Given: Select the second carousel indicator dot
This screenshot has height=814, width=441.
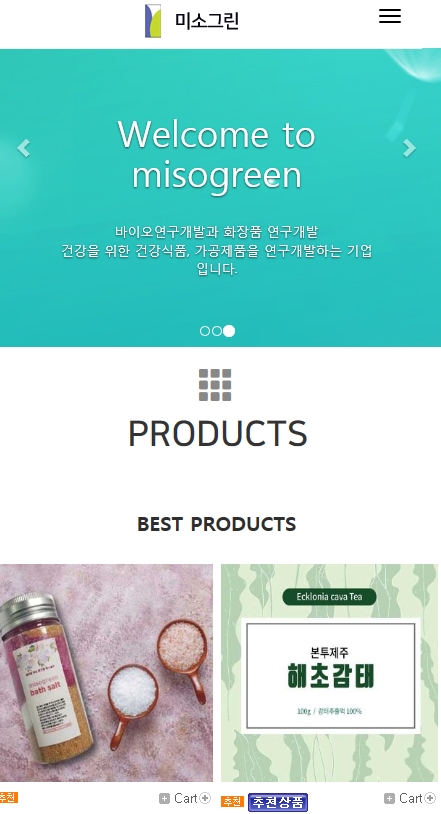Looking at the screenshot, I should pyautogui.click(x=217, y=331).
